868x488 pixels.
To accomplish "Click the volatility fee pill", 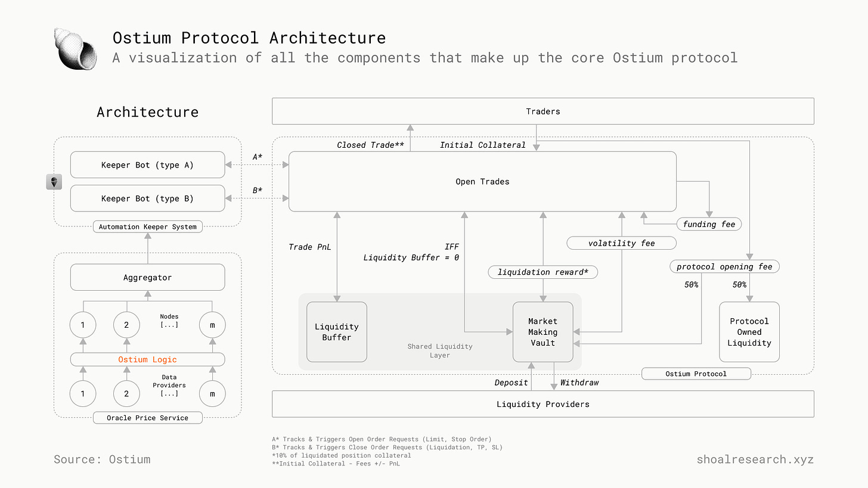I will (x=621, y=243).
